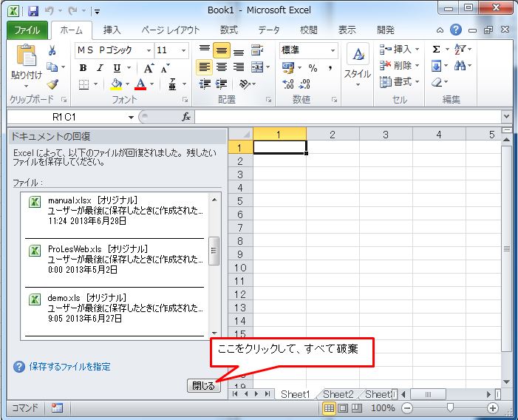
Task: Click the find and select binoculars icon
Action: coord(460,66)
